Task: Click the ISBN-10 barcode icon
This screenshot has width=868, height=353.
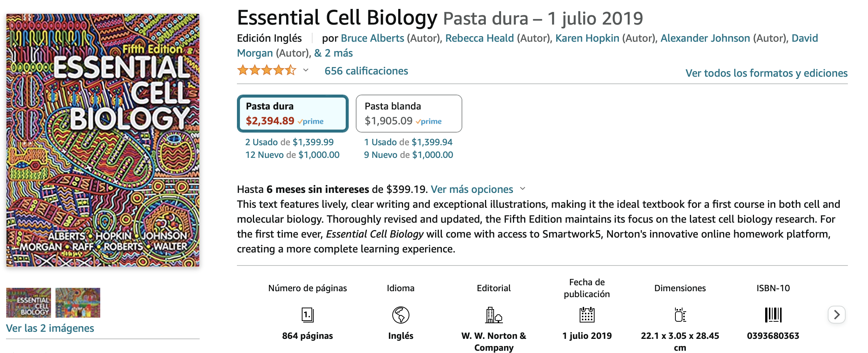Action: coord(773,315)
